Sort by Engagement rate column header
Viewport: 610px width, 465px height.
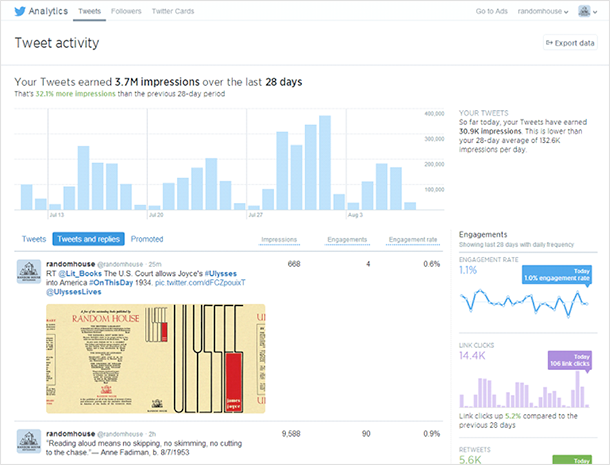[413, 240]
